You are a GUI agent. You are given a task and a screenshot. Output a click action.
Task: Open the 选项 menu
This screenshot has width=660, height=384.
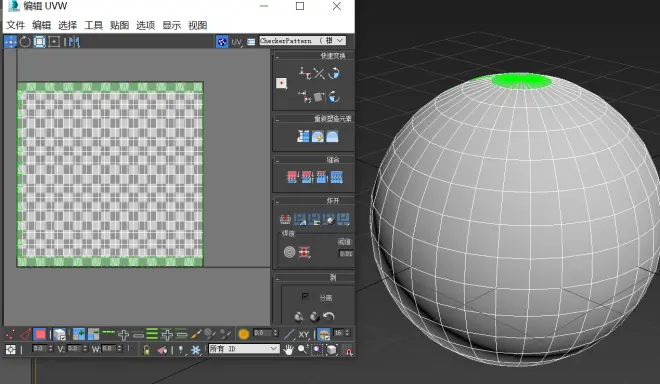click(146, 25)
